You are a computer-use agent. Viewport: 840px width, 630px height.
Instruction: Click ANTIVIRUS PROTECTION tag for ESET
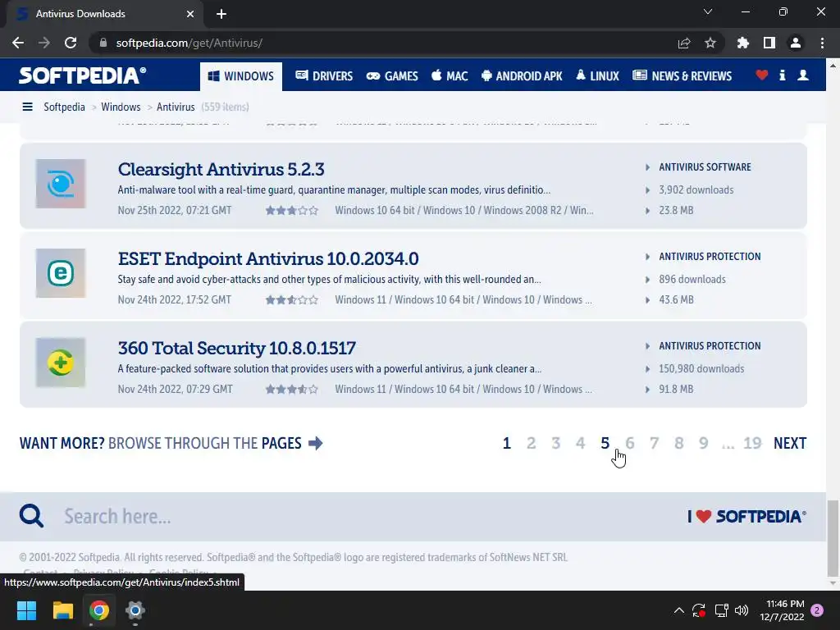coord(710,257)
